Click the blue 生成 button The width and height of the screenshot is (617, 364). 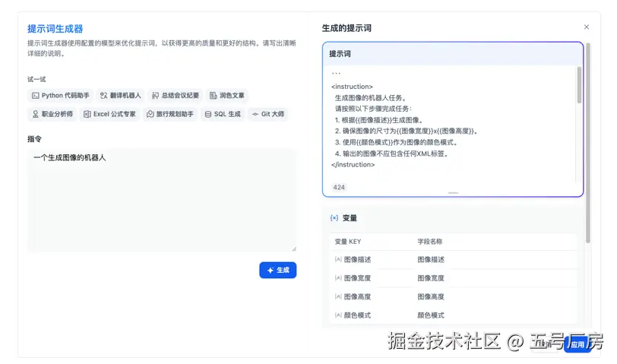[278, 271]
